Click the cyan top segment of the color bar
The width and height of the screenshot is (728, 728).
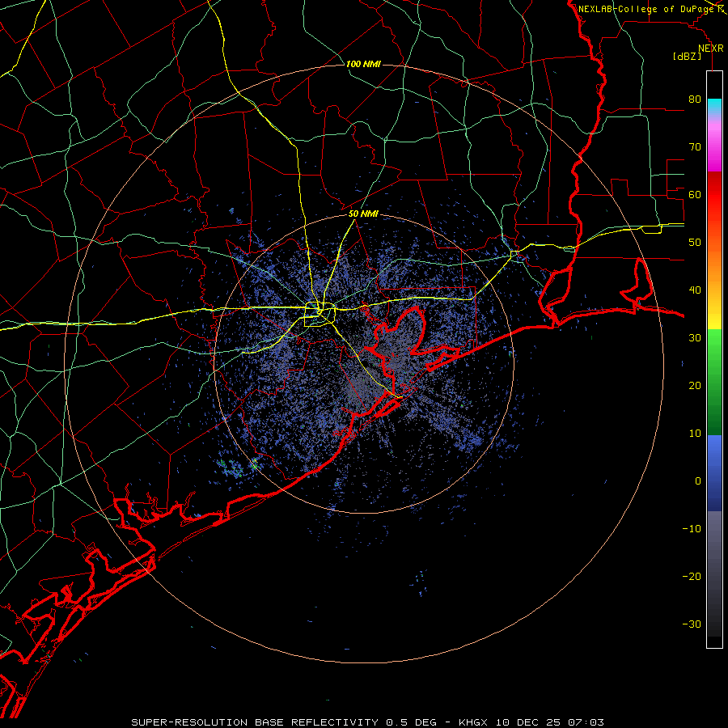(714, 108)
